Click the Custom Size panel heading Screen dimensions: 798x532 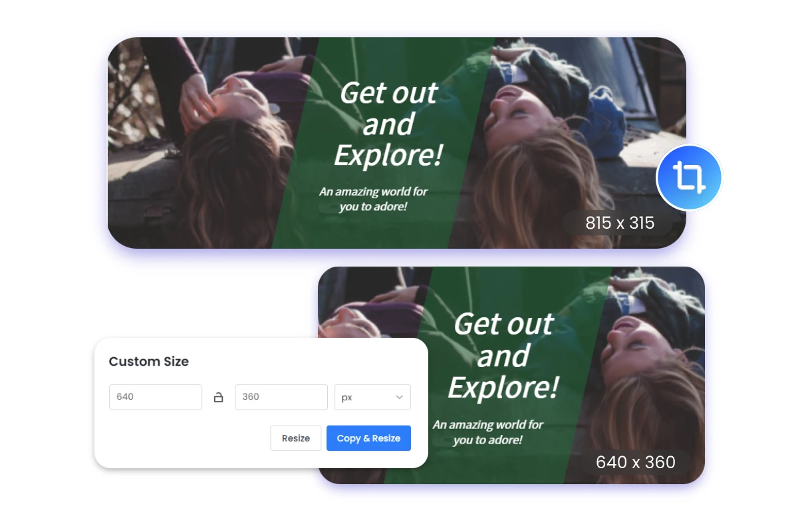coord(149,362)
